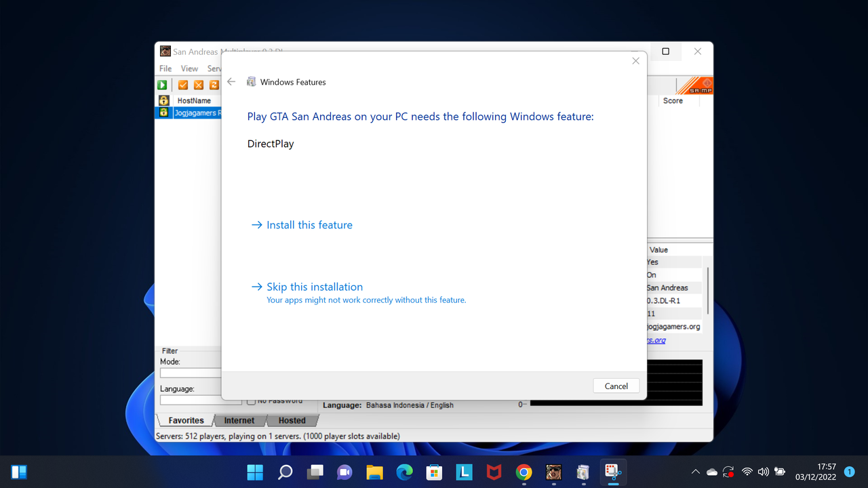This screenshot has height=488, width=868.
Task: Open Task View from taskbar
Action: pos(315,472)
